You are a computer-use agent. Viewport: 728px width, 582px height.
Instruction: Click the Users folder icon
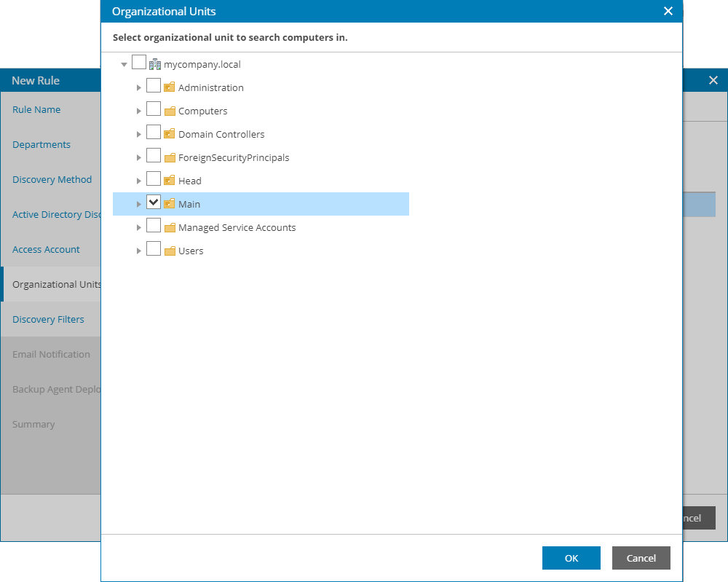[x=170, y=251]
